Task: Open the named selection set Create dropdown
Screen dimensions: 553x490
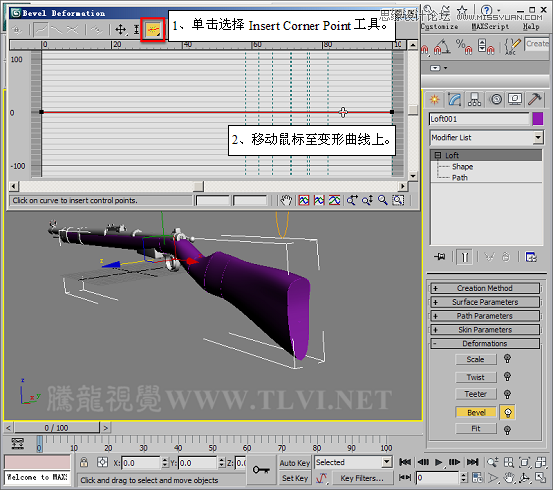Action: click(537, 44)
